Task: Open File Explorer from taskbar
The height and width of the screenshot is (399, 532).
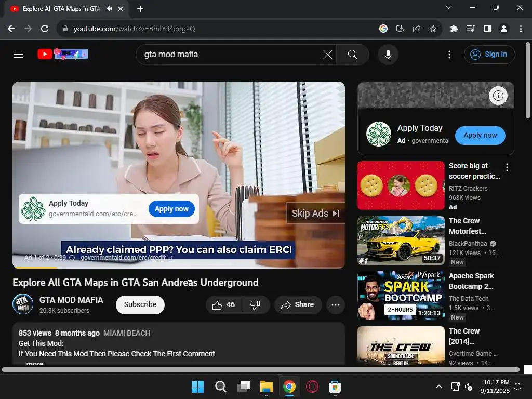Action: pos(267,387)
